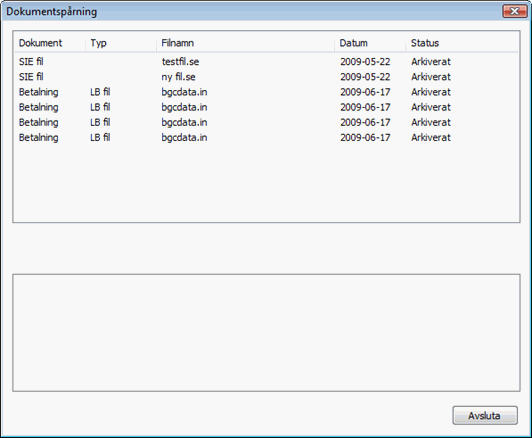The width and height of the screenshot is (532, 438).
Task: Sort by the Typ column header
Action: point(121,43)
